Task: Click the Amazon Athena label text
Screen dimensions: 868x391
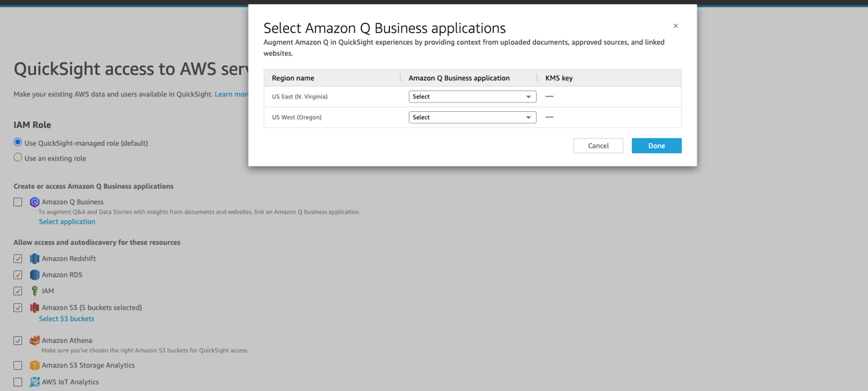Action: 67,341
